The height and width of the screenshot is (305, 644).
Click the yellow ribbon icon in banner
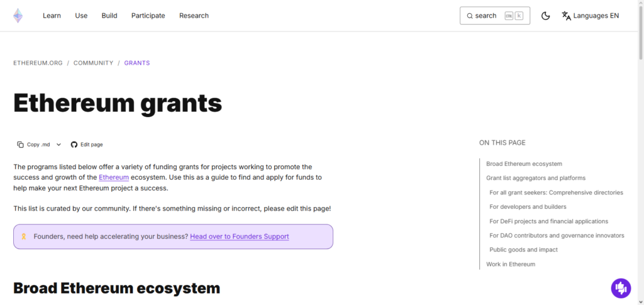[x=24, y=236]
